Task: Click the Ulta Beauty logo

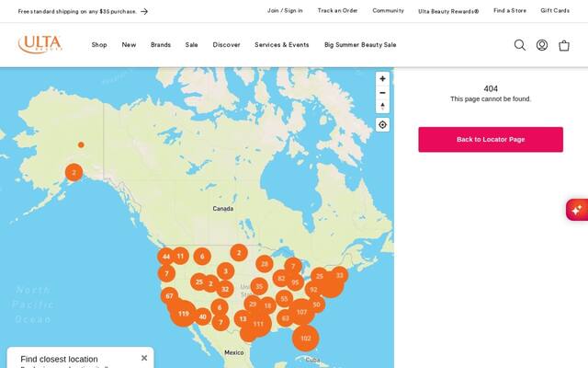Action: [40, 44]
